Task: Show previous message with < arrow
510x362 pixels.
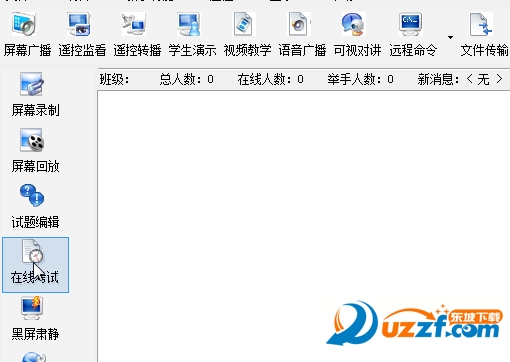Action: (470, 79)
